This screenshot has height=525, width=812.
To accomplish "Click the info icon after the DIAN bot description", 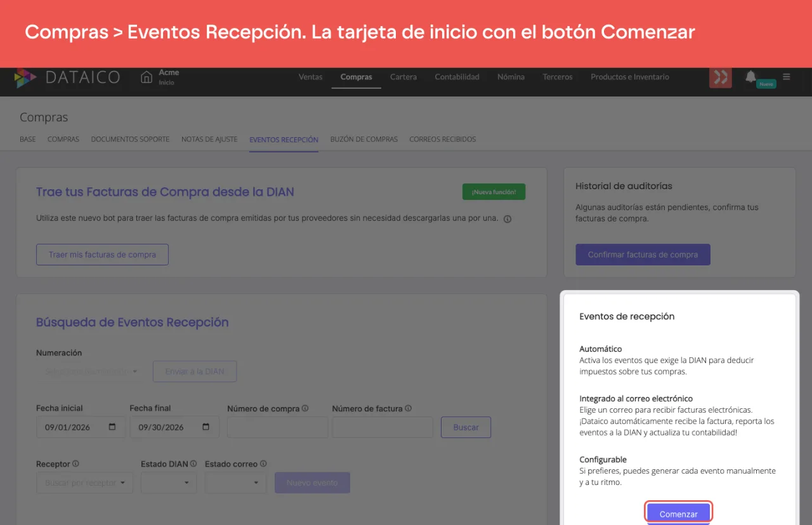I will point(507,219).
